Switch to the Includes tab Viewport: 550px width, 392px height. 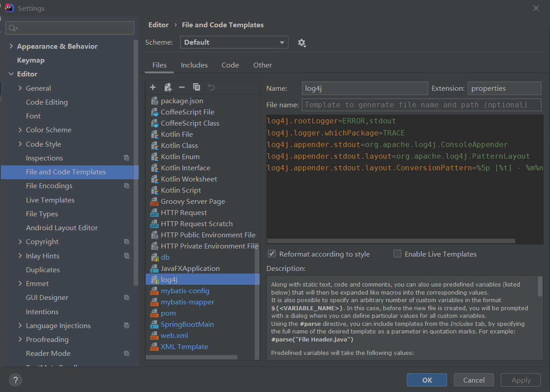click(x=194, y=65)
